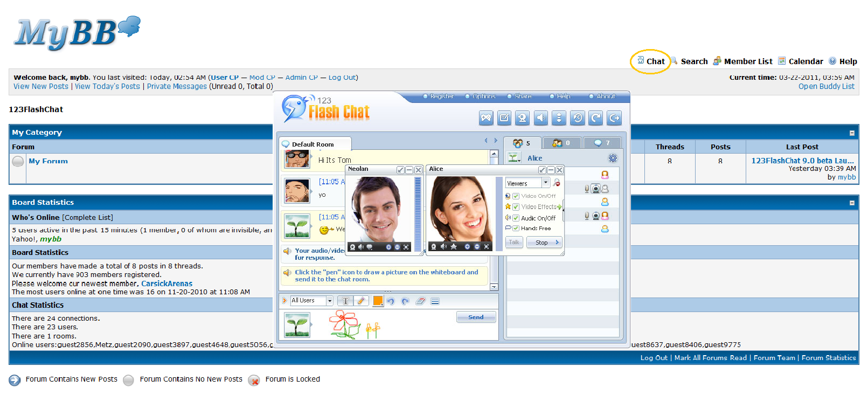868x394 pixels.
Task: Open the All Users recipient dropdown
Action: coord(330,301)
